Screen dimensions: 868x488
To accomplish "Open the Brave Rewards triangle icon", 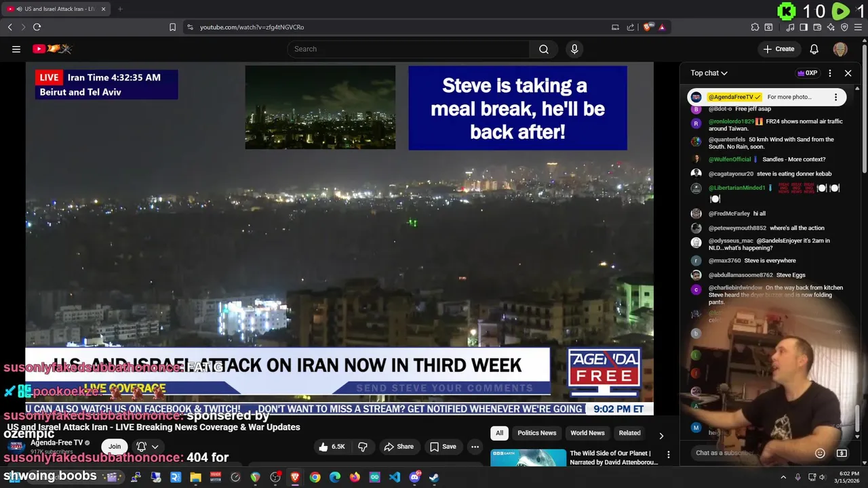I will [x=662, y=27].
